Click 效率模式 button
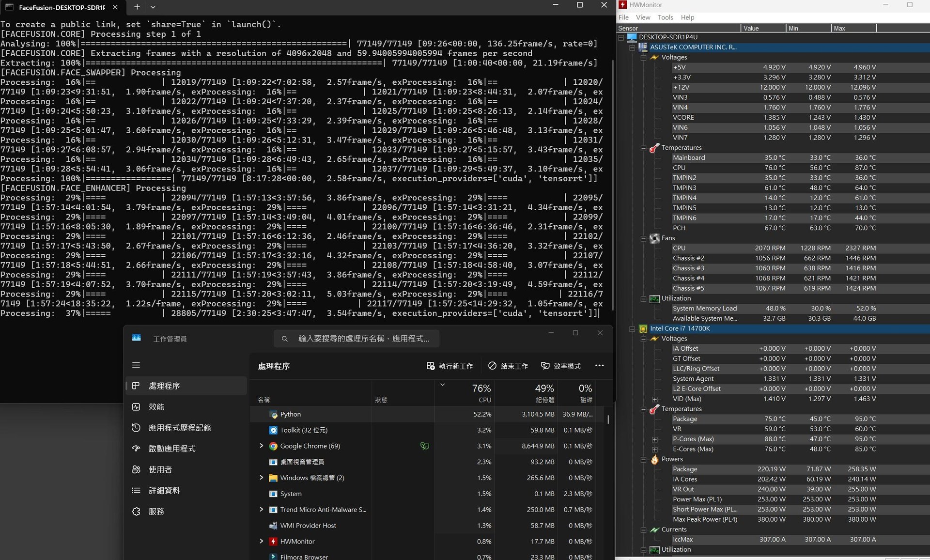930x560 pixels. [560, 366]
